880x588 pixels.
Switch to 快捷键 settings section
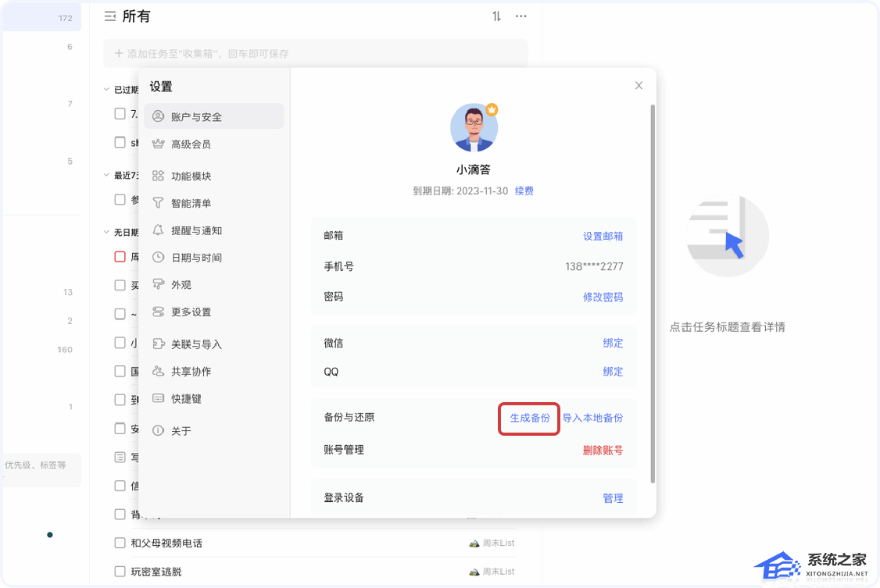(186, 398)
